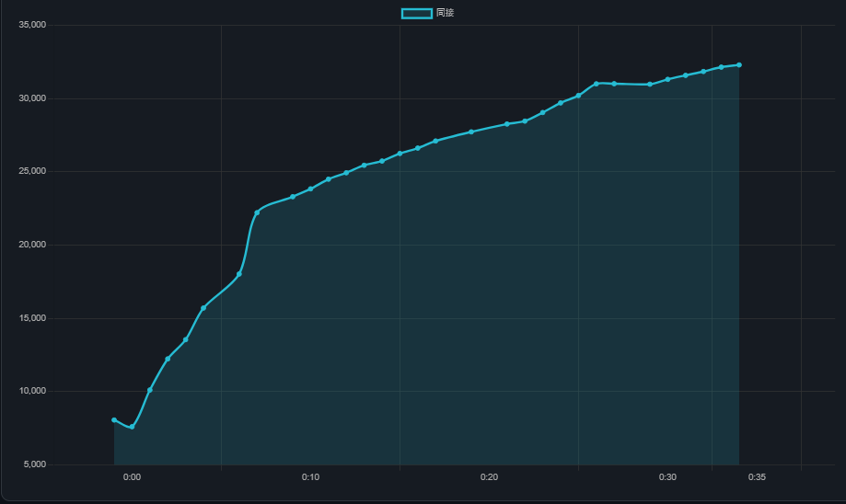Click the 25,000 y-axis label

coord(32,171)
